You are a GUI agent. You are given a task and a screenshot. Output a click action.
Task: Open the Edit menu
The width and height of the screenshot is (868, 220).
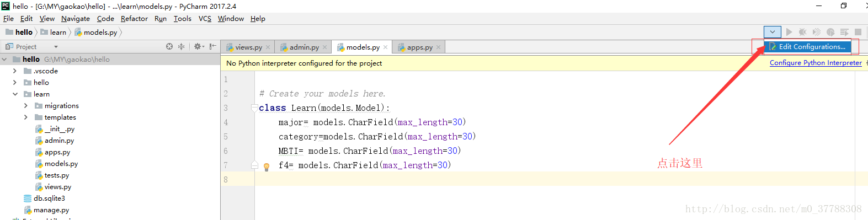pyautogui.click(x=26, y=18)
